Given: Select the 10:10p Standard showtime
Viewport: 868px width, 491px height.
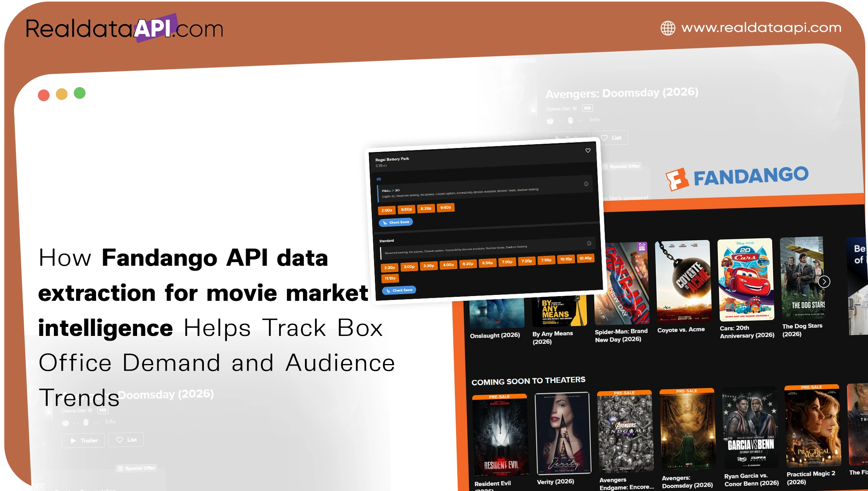Looking at the screenshot, I should coord(566,259).
